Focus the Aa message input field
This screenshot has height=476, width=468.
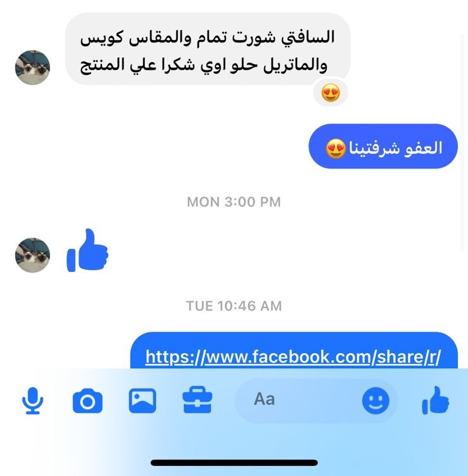[x=315, y=401]
